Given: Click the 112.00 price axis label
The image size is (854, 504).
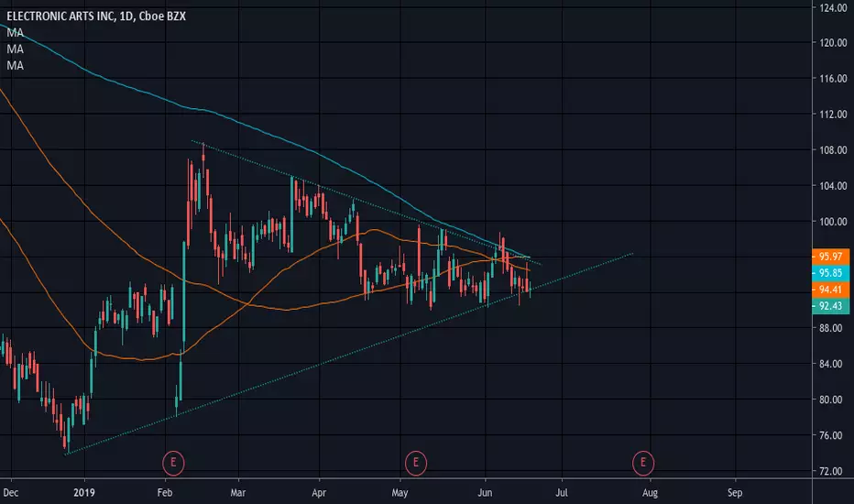Looking at the screenshot, I should coord(833,114).
